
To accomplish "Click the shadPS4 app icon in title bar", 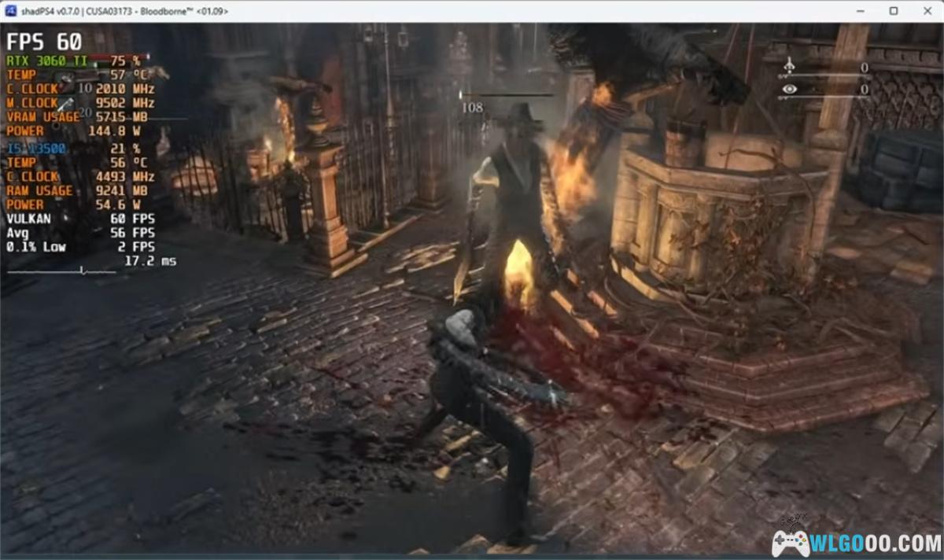I will [x=11, y=10].
